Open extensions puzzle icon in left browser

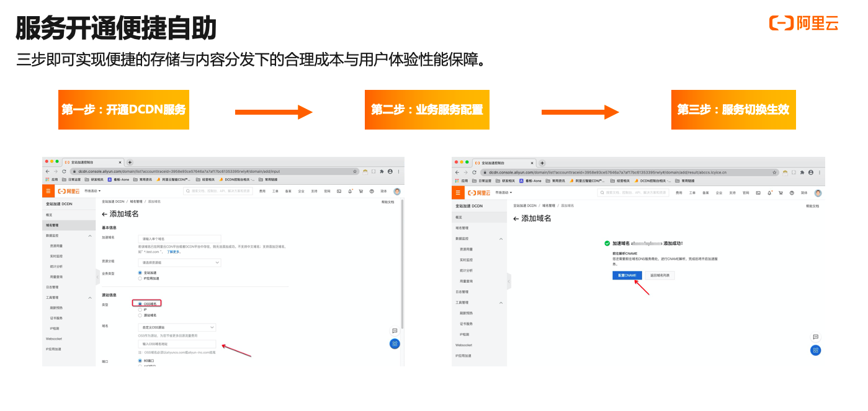(x=382, y=171)
